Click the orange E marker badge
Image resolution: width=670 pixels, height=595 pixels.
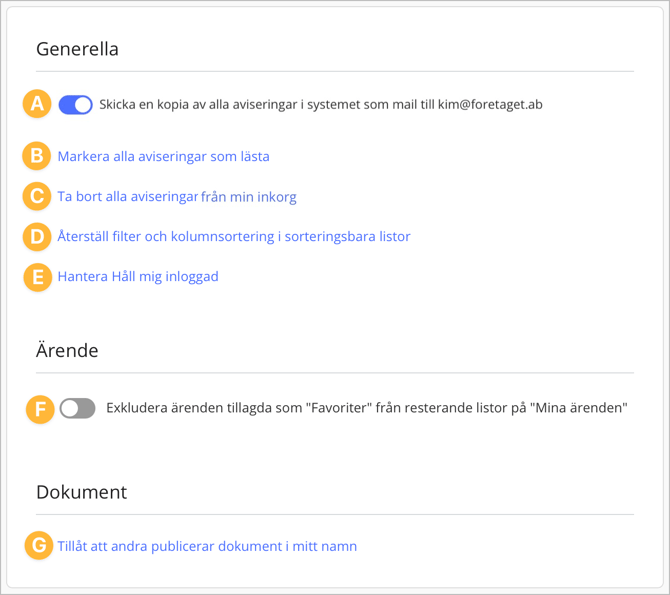click(x=38, y=276)
